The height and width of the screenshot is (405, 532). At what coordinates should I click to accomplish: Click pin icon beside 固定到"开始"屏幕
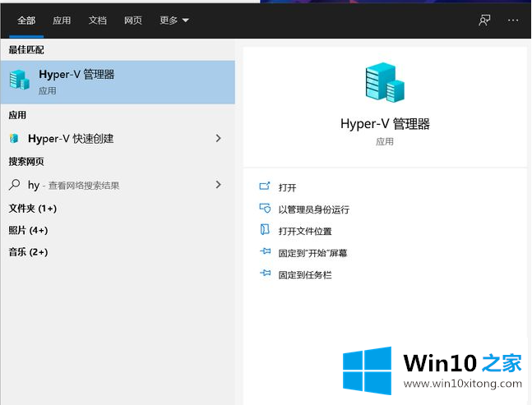[x=266, y=251]
